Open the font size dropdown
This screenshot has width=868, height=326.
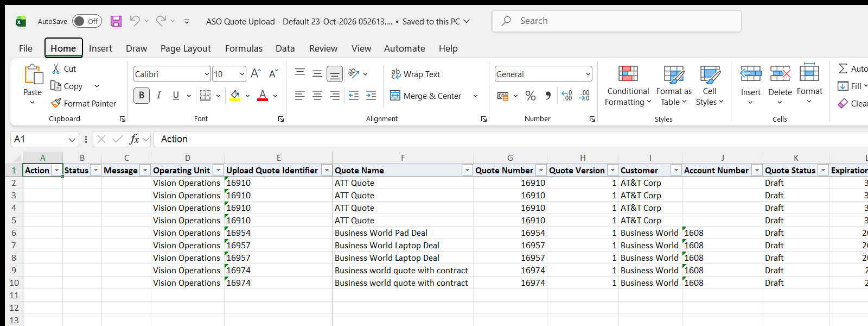point(241,74)
